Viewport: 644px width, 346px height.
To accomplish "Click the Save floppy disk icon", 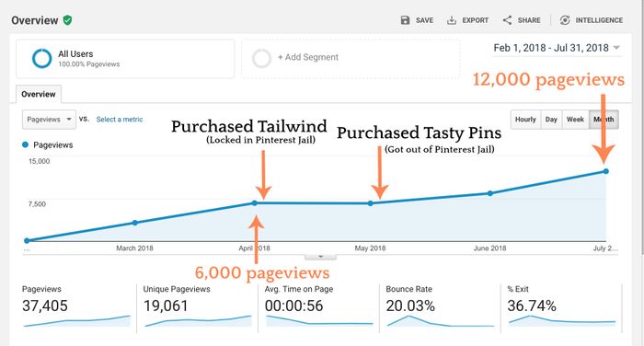I will pyautogui.click(x=405, y=20).
